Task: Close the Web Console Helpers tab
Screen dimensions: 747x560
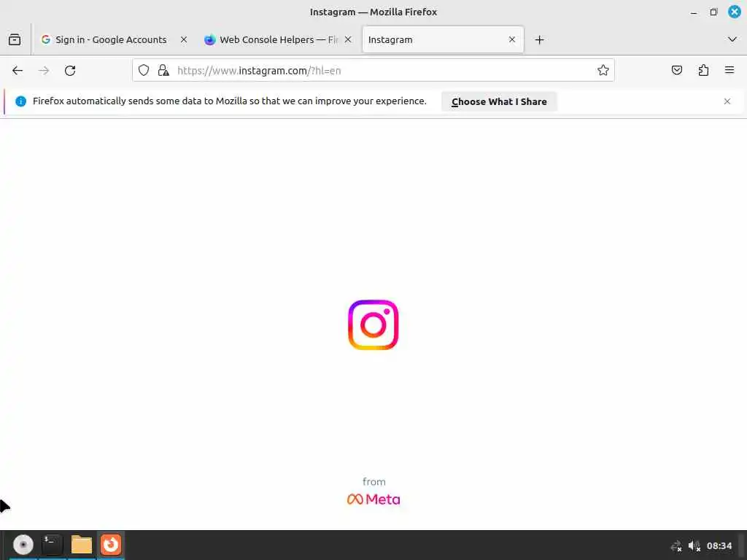Action: [x=348, y=39]
